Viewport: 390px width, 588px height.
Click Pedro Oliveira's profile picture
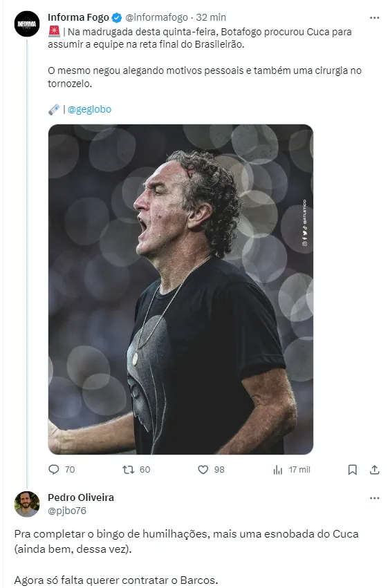point(27,504)
